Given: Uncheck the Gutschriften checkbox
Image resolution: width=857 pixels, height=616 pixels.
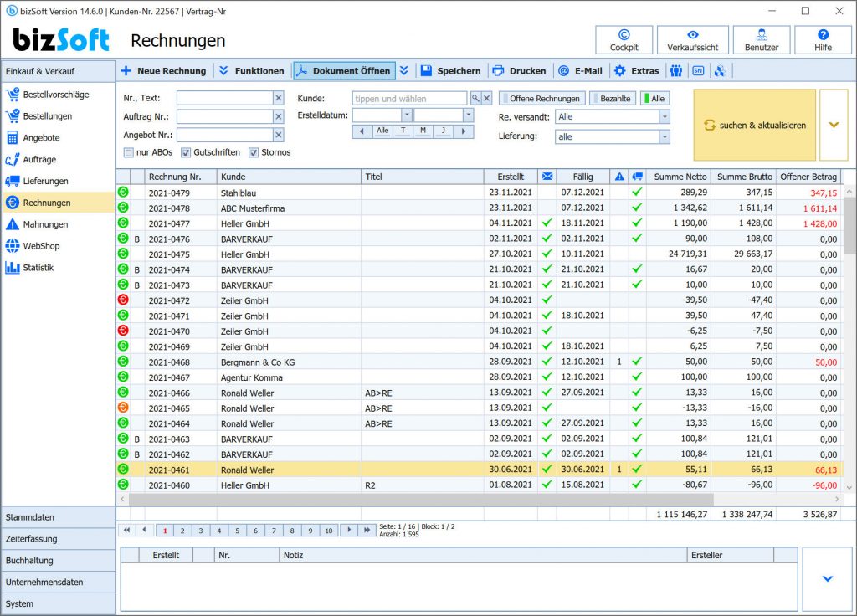Looking at the screenshot, I should [186, 152].
